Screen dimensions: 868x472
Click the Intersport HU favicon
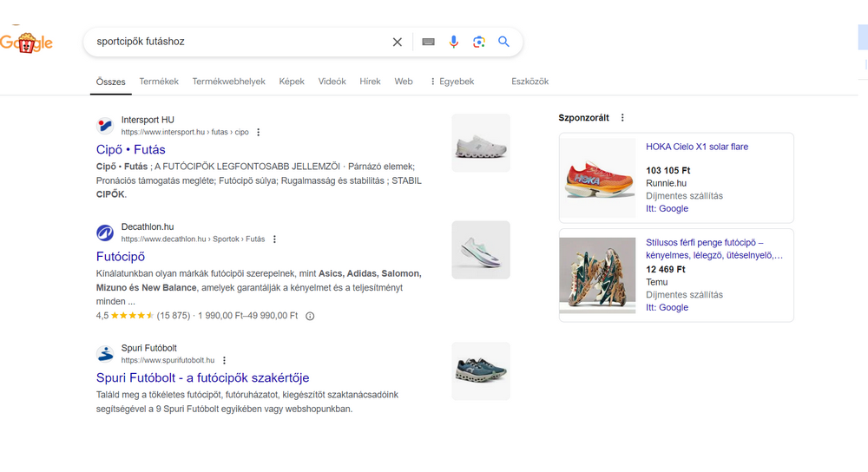(x=105, y=125)
